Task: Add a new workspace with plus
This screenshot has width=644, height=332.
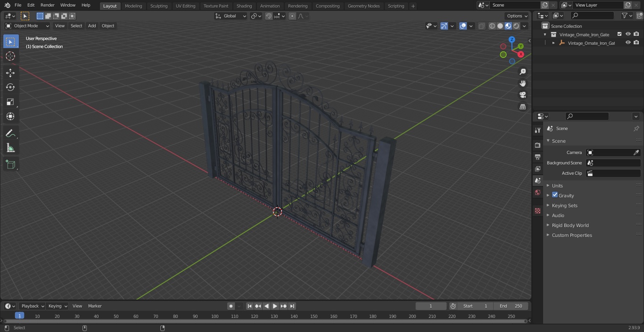Action: 413,6
